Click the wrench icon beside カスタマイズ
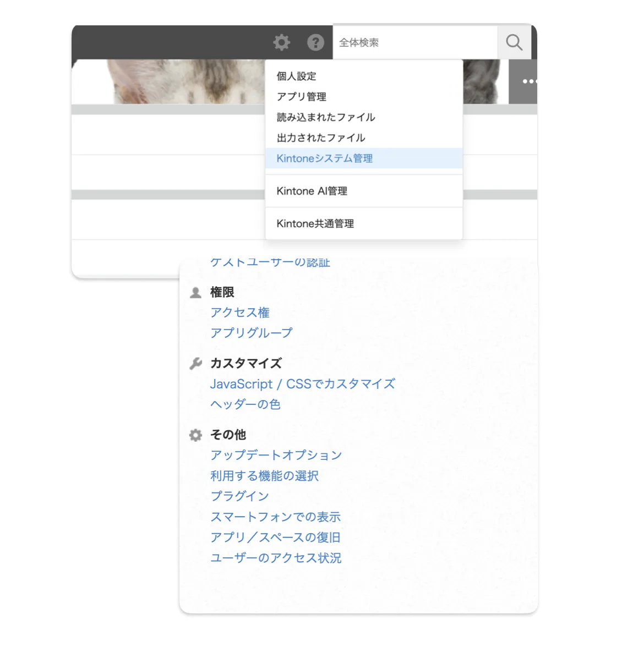The image size is (644, 647). (195, 363)
